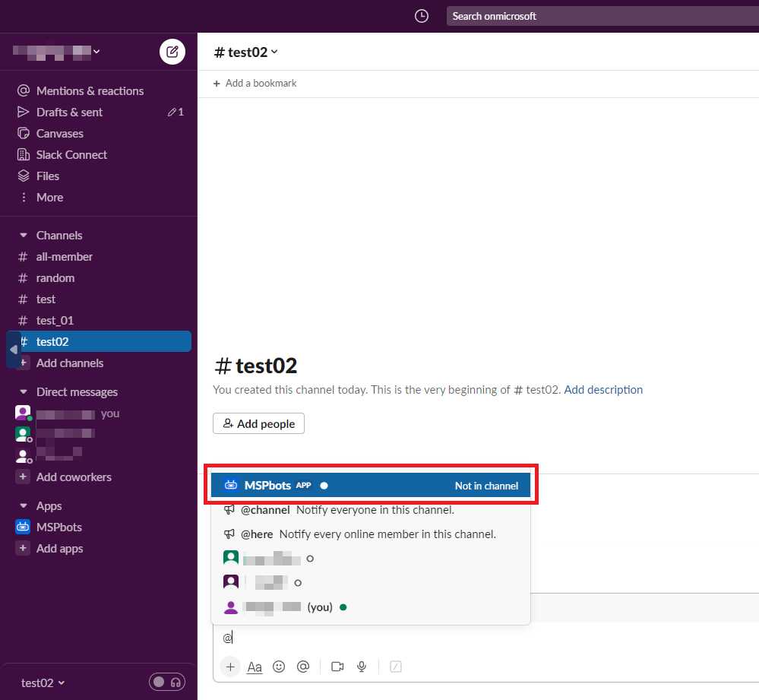
Task: Collapse the Direct messages section
Action: (x=23, y=391)
